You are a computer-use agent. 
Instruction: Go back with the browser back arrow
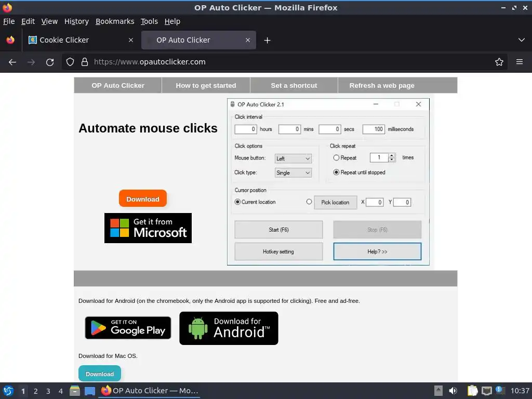click(12, 62)
